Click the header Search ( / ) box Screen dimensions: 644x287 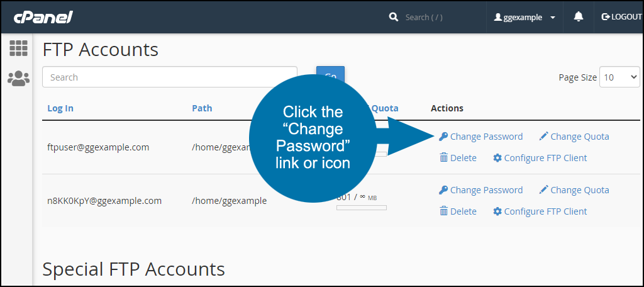click(x=435, y=17)
